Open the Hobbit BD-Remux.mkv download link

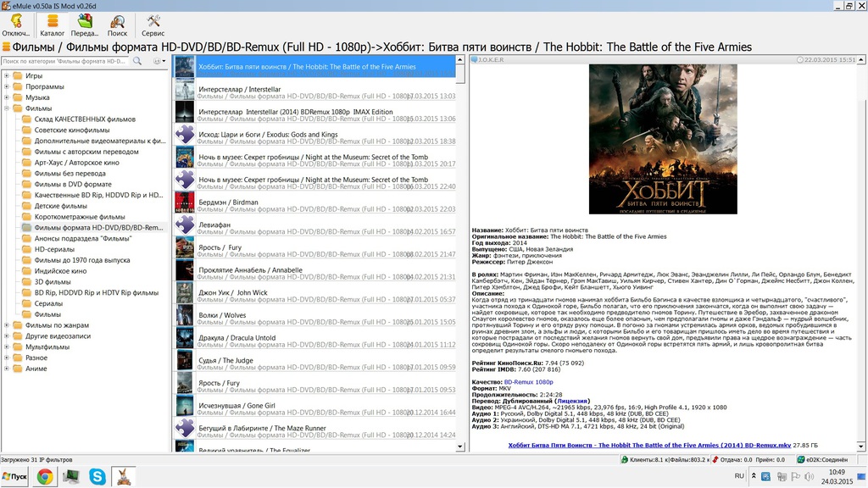(649, 446)
